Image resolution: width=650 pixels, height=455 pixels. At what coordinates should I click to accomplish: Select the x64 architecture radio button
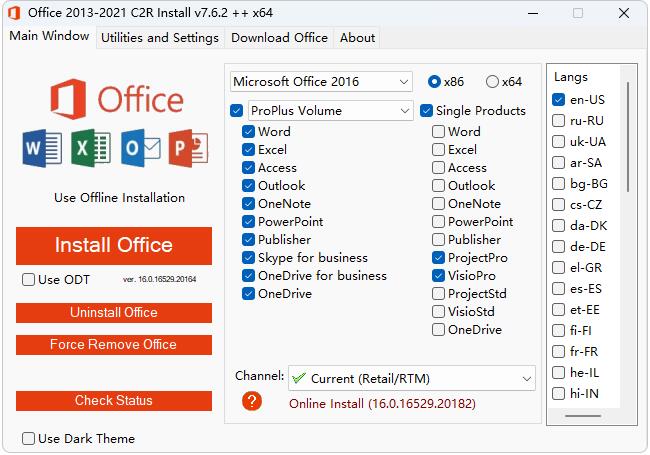click(x=492, y=82)
